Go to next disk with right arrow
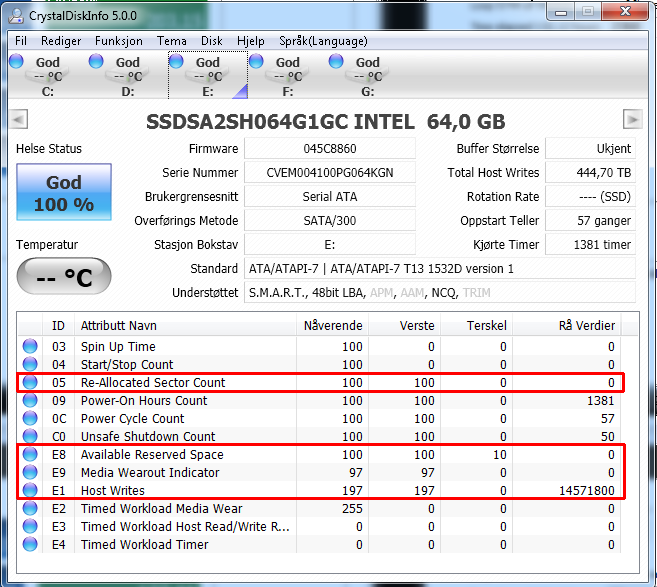Screen dimensions: 657x587 632,119
